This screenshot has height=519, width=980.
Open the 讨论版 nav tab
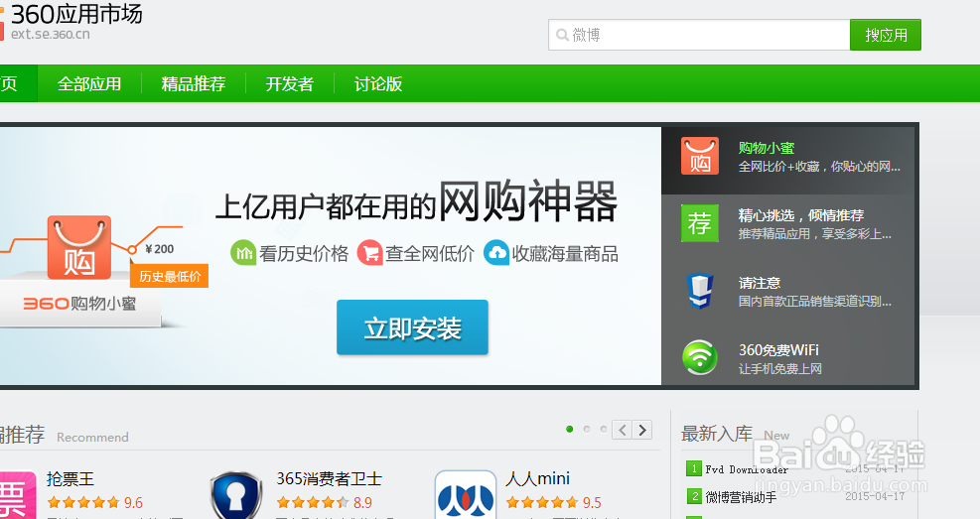(378, 83)
